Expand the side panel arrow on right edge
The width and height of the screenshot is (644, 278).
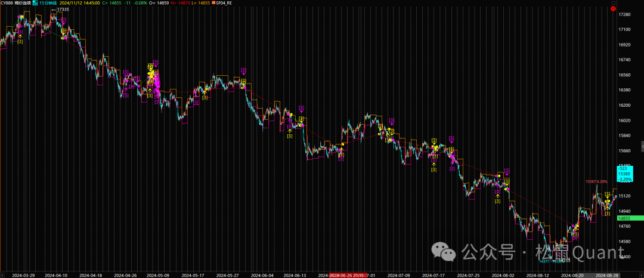tap(642, 146)
